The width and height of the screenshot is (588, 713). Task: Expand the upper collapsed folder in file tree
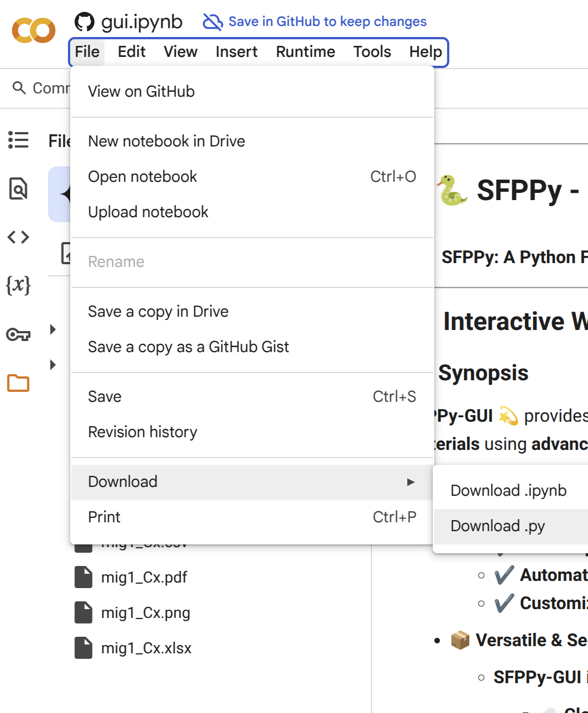click(53, 329)
